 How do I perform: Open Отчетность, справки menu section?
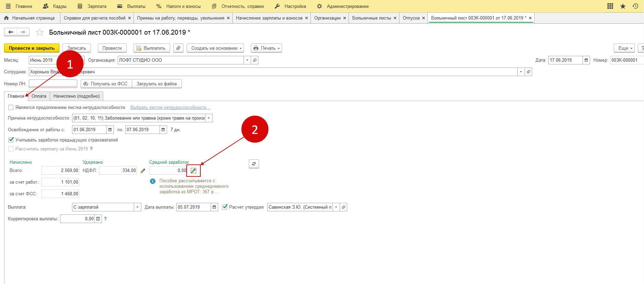pos(238,6)
